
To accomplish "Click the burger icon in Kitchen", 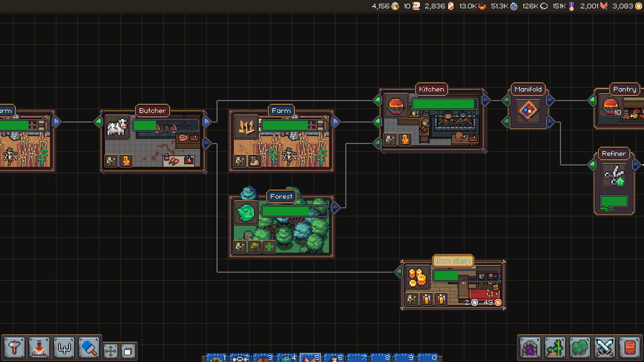I will coord(396,105).
